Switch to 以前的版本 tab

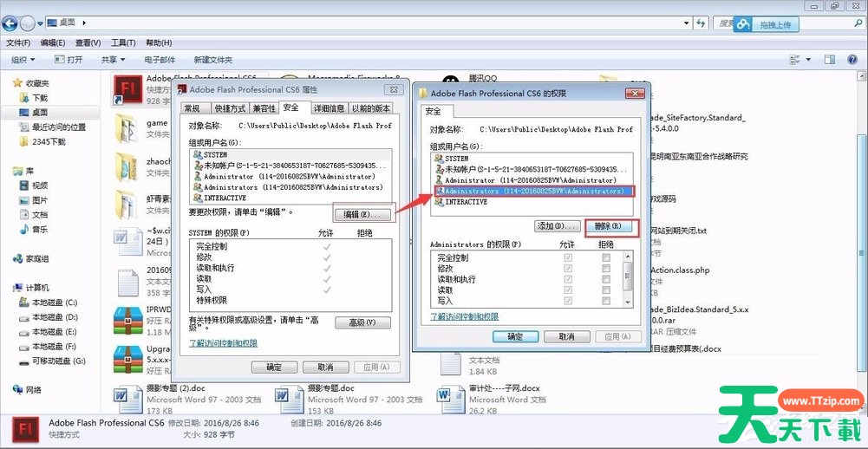point(371,108)
